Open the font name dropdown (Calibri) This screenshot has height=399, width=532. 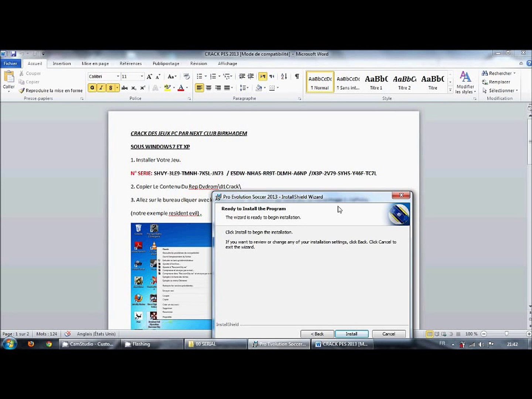[118, 76]
